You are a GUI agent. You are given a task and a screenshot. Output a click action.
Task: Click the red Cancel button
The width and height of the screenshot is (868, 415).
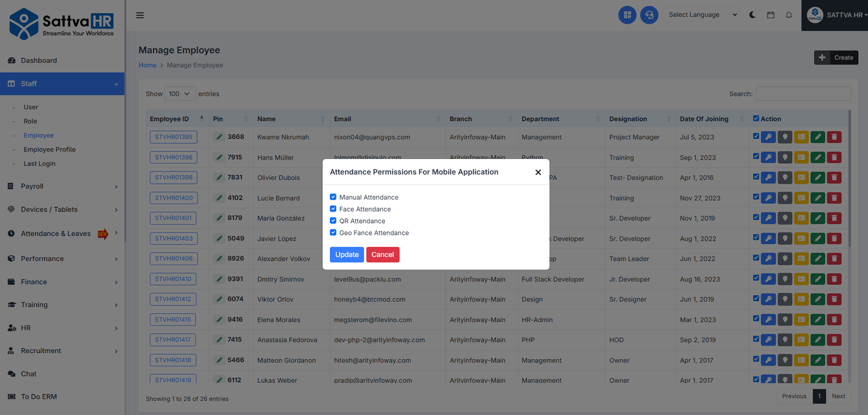point(382,254)
